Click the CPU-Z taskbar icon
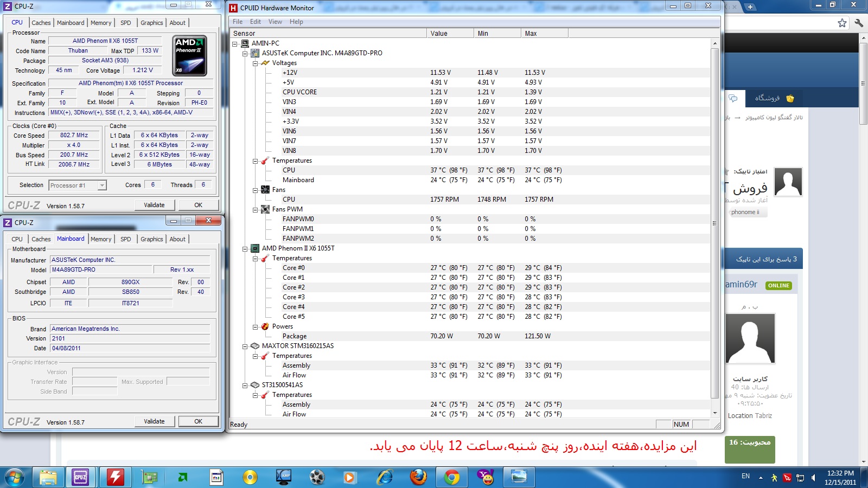Viewport: 868px width, 488px height. [80, 477]
